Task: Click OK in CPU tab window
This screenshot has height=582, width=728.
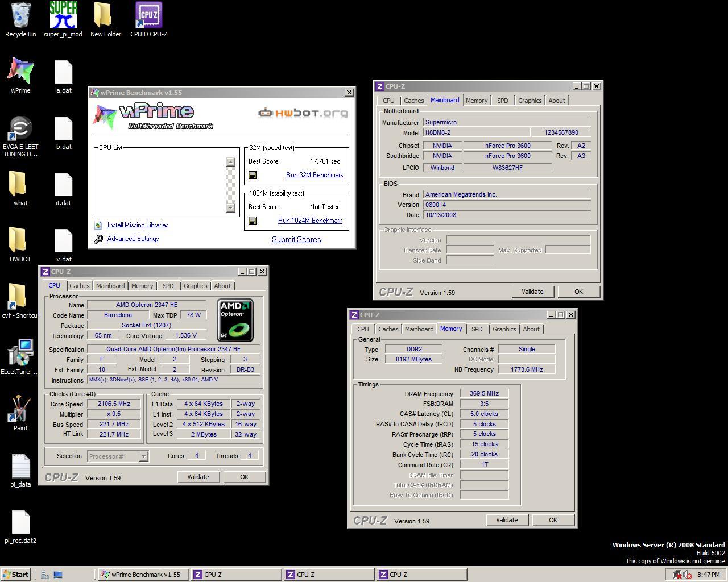Action: coord(244,477)
